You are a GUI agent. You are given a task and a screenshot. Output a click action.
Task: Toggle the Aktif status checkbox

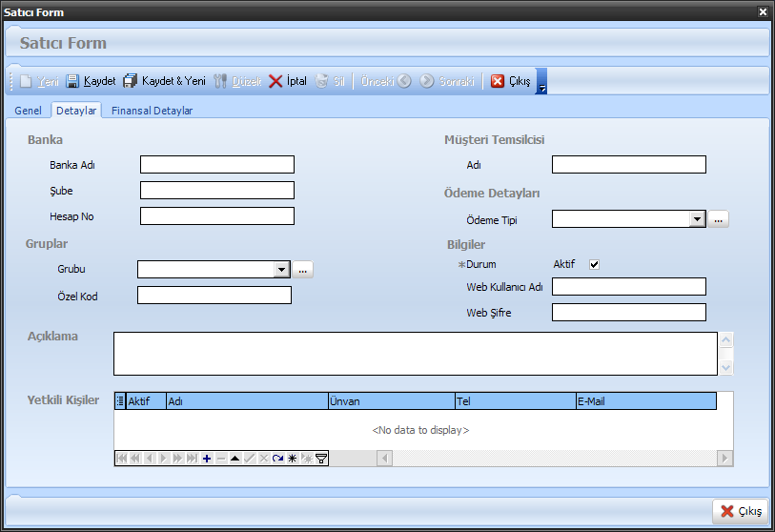click(594, 264)
